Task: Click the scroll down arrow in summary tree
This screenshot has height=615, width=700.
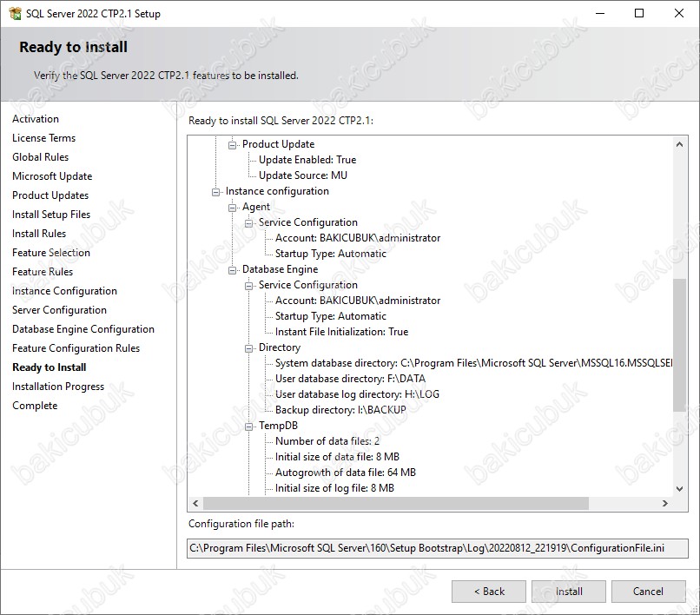Action: [679, 488]
